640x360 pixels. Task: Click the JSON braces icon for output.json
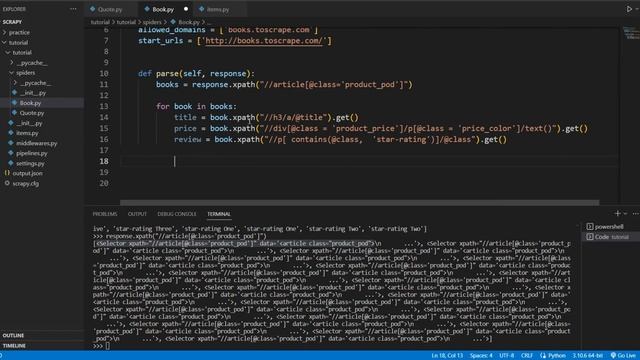[x=7, y=173]
